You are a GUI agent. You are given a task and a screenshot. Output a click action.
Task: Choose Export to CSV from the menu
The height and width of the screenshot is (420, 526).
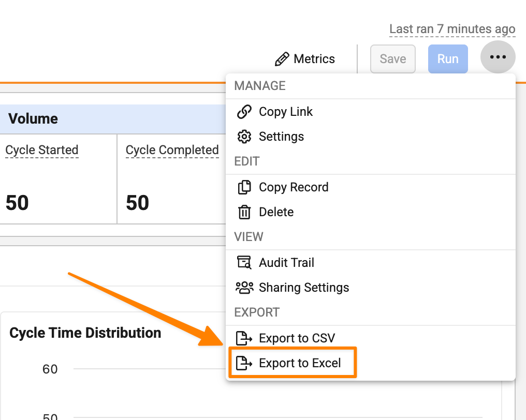click(x=371, y=338)
